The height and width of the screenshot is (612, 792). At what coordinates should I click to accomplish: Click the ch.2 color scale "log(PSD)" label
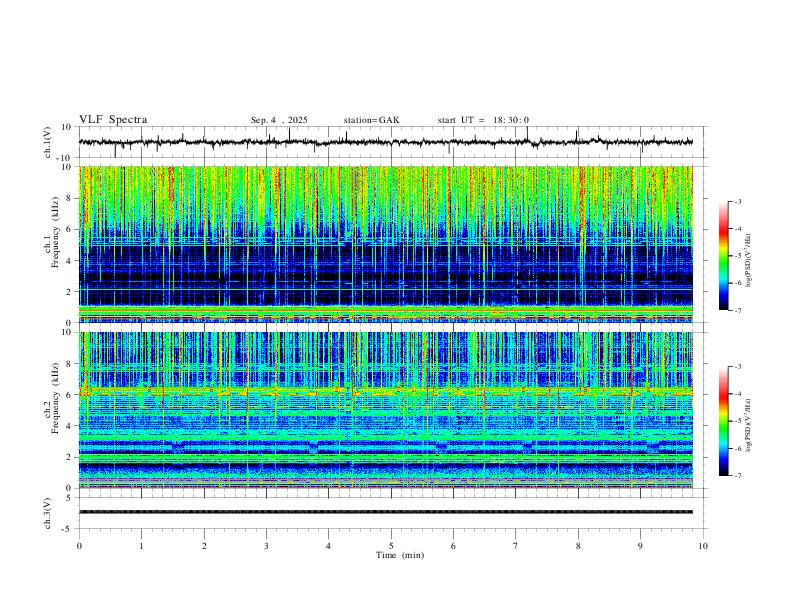click(x=748, y=425)
